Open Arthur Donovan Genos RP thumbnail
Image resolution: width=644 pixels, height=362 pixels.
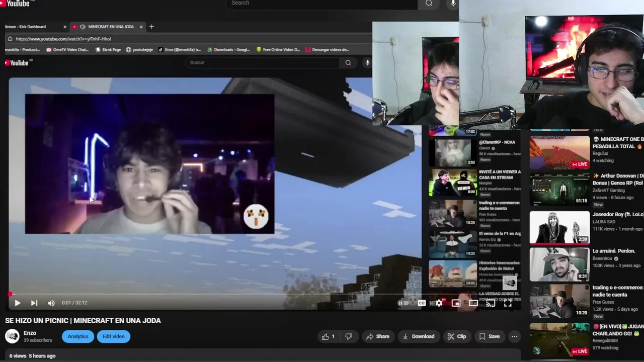pyautogui.click(x=559, y=190)
